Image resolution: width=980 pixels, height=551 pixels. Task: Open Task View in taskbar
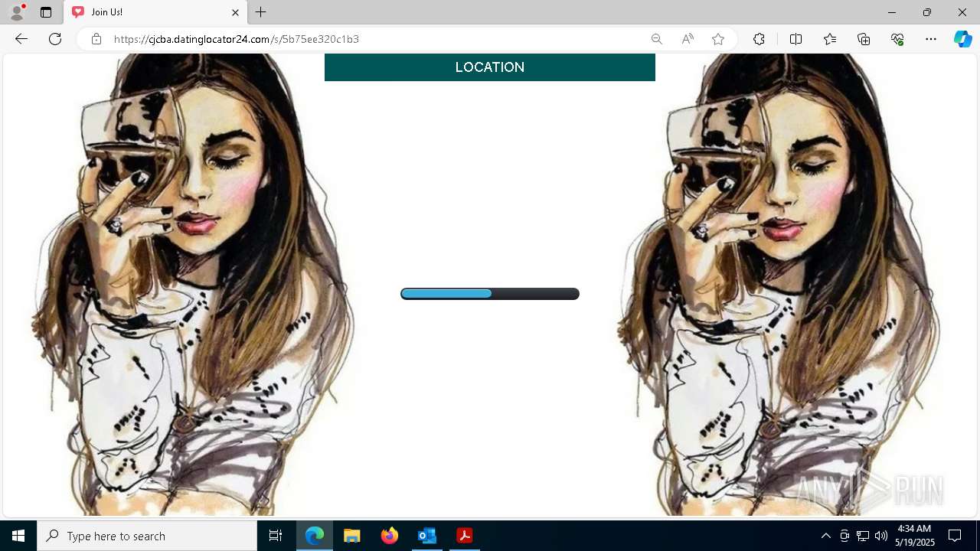(x=276, y=536)
